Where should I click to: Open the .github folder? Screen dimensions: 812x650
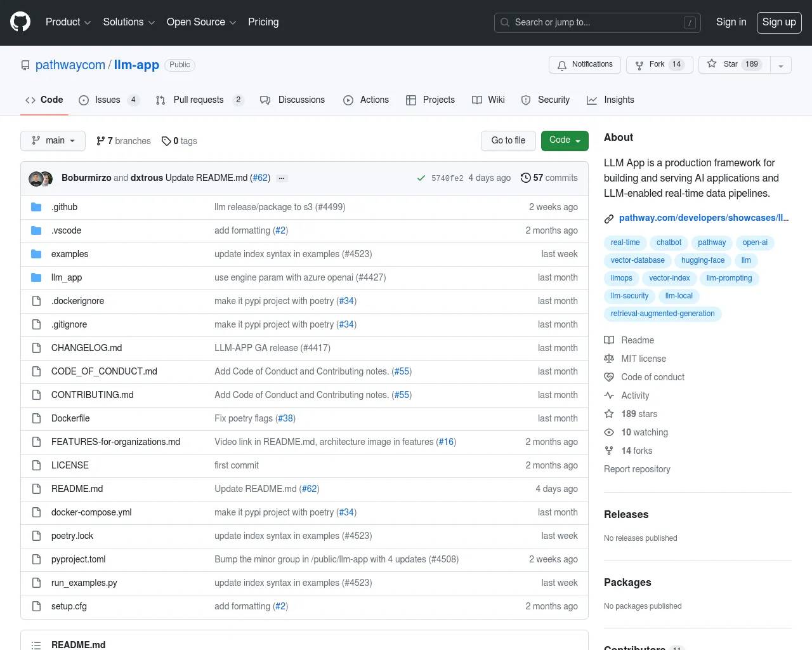coord(65,207)
